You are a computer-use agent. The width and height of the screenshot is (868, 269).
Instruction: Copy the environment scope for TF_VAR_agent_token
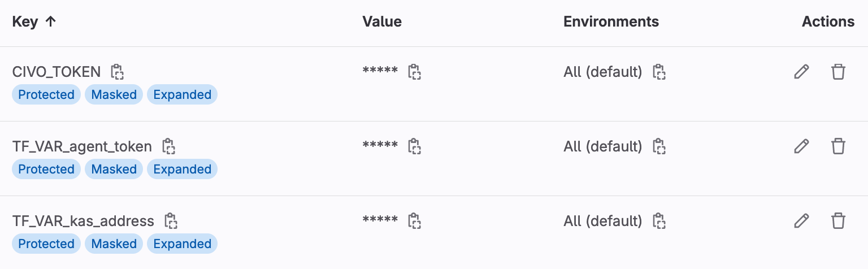659,146
